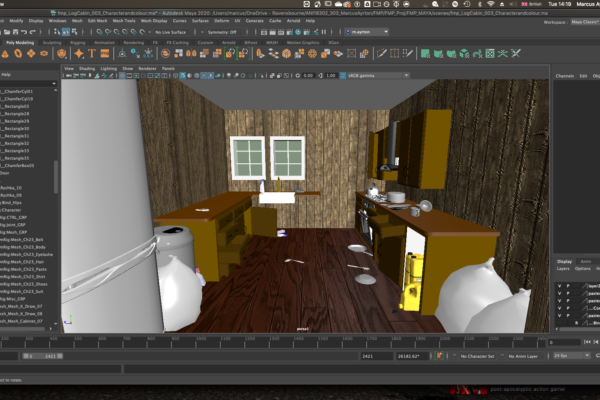
Task: Switch to the Sculpting shelf tab
Action: coord(52,42)
